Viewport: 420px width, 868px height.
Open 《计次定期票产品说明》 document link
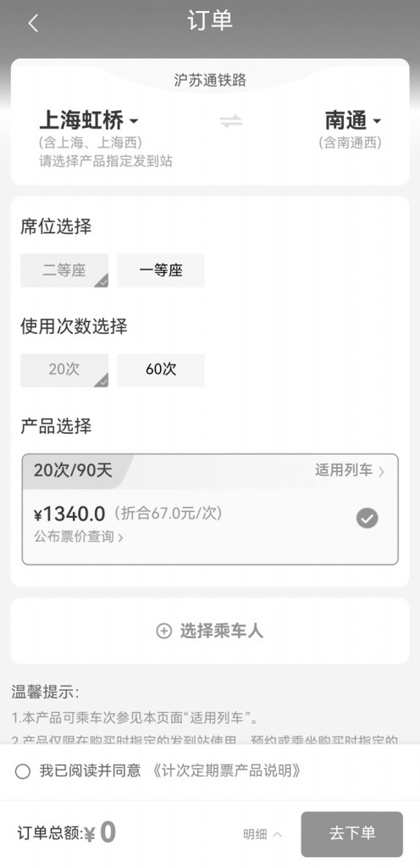pyautogui.click(x=226, y=771)
